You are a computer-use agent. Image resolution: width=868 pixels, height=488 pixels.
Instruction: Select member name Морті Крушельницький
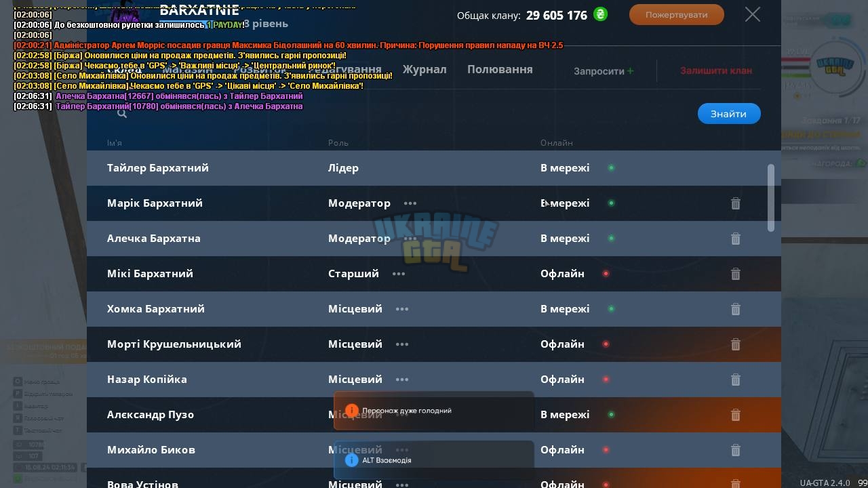(174, 344)
